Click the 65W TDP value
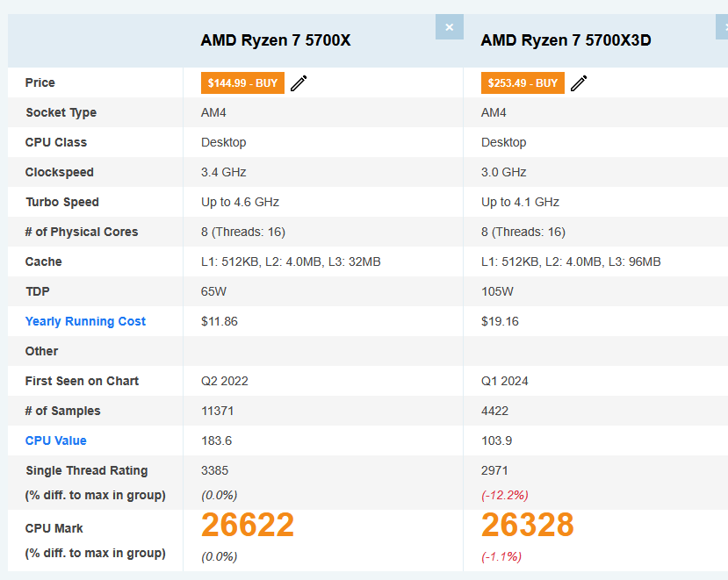 coord(213,291)
